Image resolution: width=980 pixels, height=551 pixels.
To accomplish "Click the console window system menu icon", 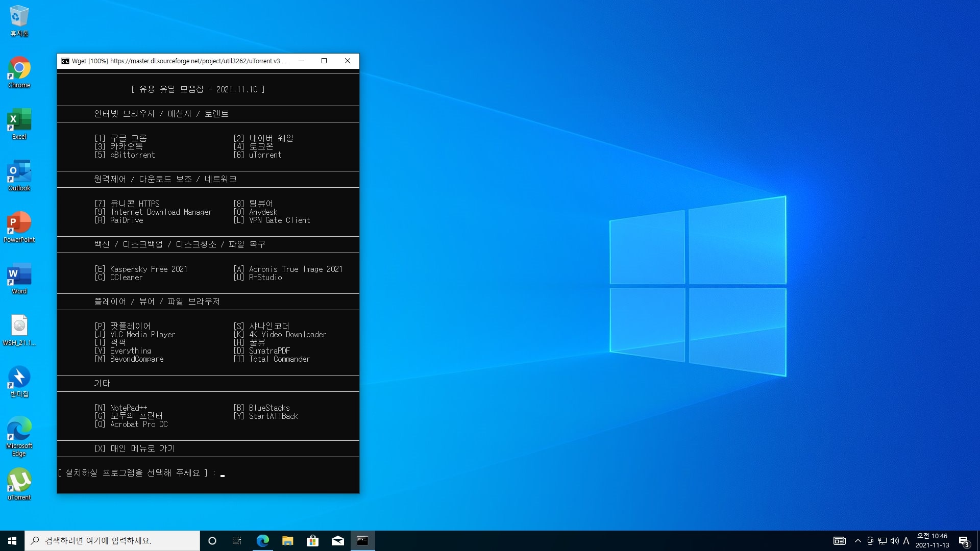I will (65, 61).
